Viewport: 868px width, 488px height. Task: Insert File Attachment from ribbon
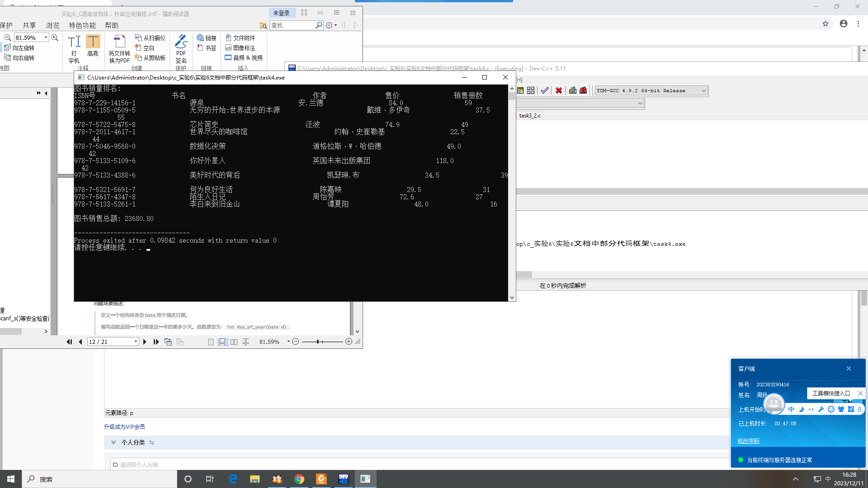pos(240,38)
